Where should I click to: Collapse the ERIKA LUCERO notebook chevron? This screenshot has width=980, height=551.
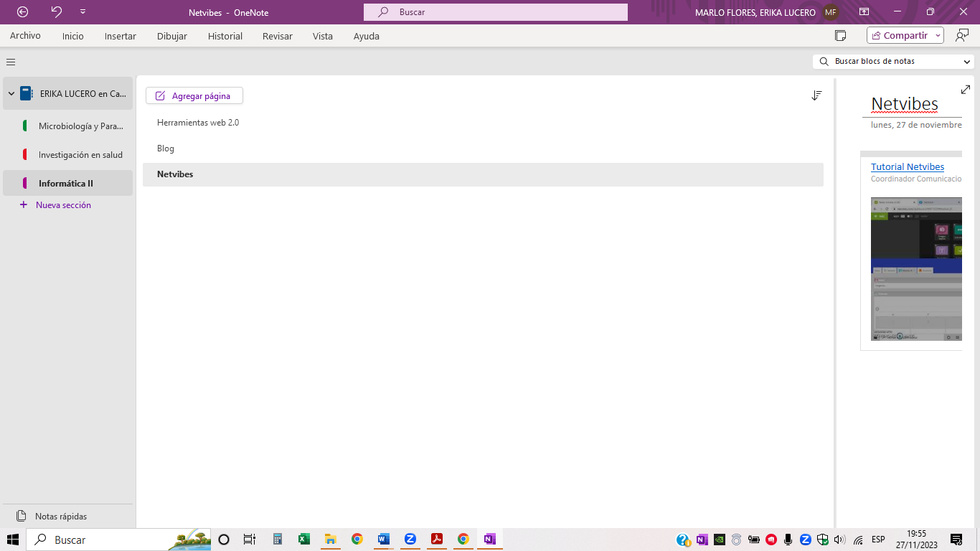11,93
